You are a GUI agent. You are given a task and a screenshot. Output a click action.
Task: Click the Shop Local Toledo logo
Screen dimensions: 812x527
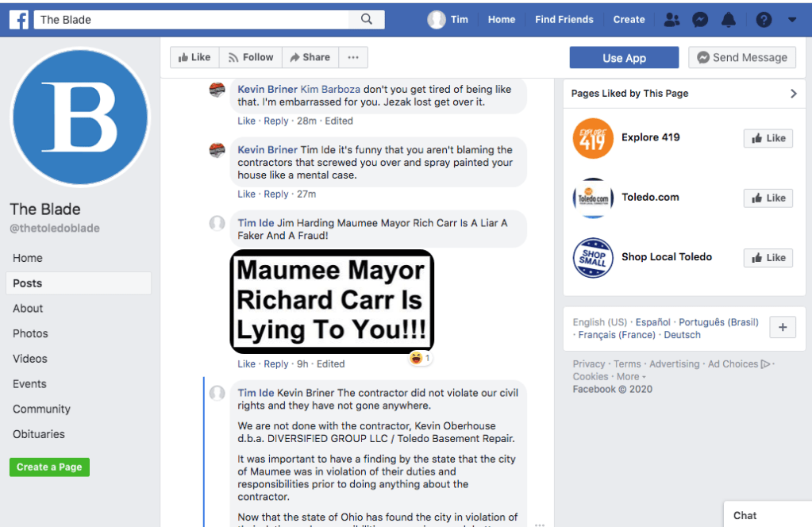[x=593, y=257]
